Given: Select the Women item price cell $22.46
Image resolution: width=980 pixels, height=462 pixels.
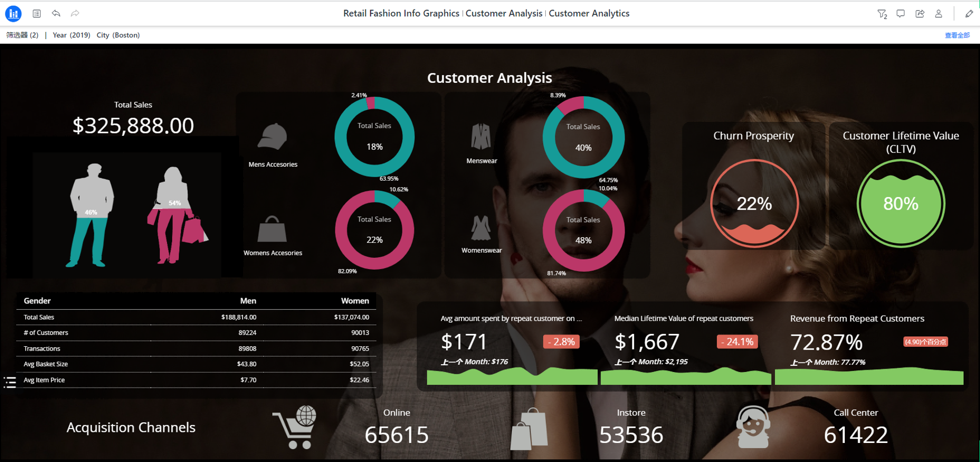Looking at the screenshot, I should click(359, 380).
